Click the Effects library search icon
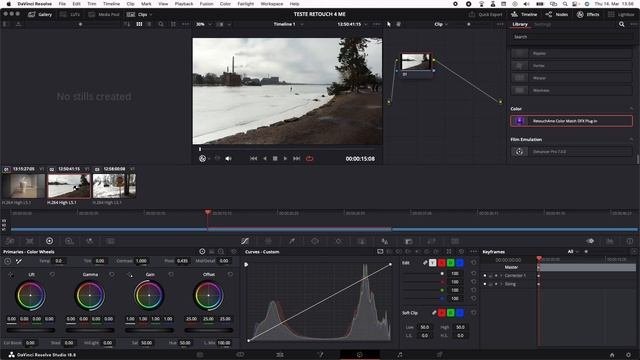 (621, 24)
